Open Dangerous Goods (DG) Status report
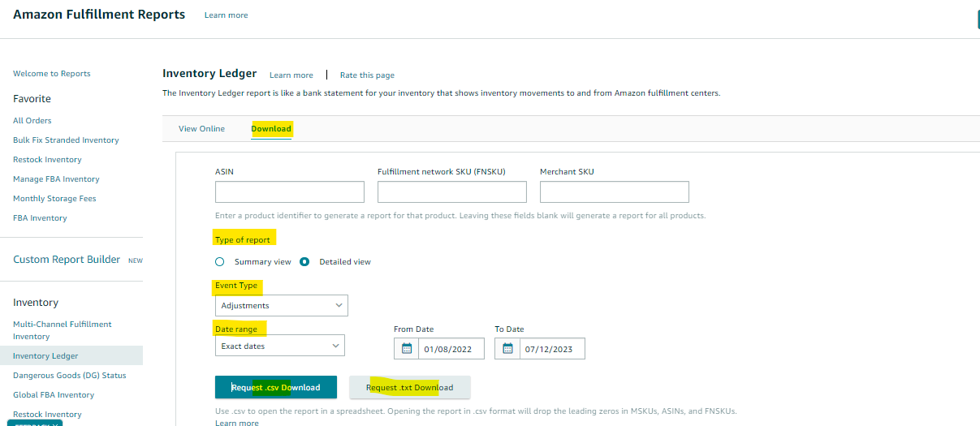 pyautogui.click(x=70, y=376)
